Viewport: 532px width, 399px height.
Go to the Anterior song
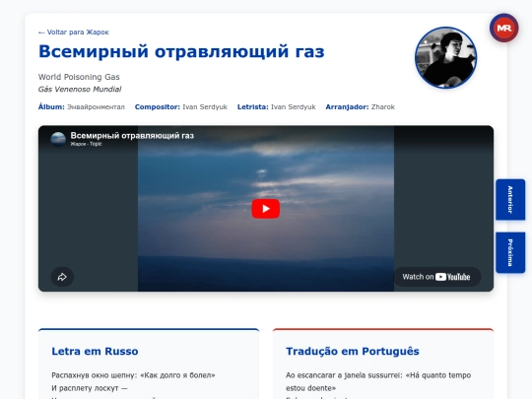pos(510,199)
